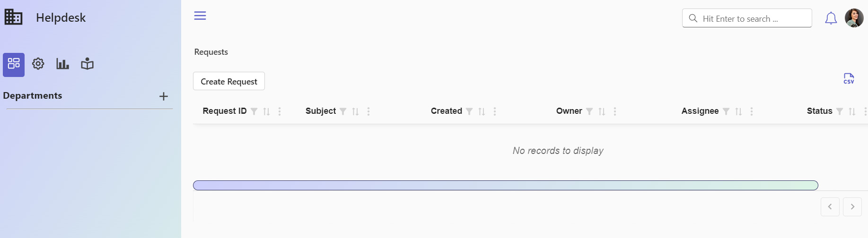Open the knowledge base book icon
The width and height of the screenshot is (868, 238).
[88, 64]
